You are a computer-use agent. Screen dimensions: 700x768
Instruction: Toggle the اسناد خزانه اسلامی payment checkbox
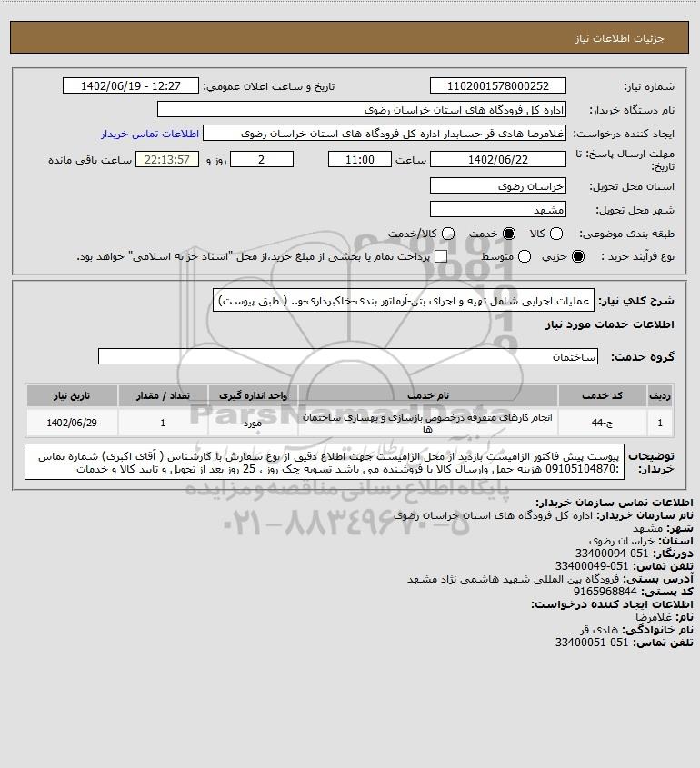click(441, 256)
